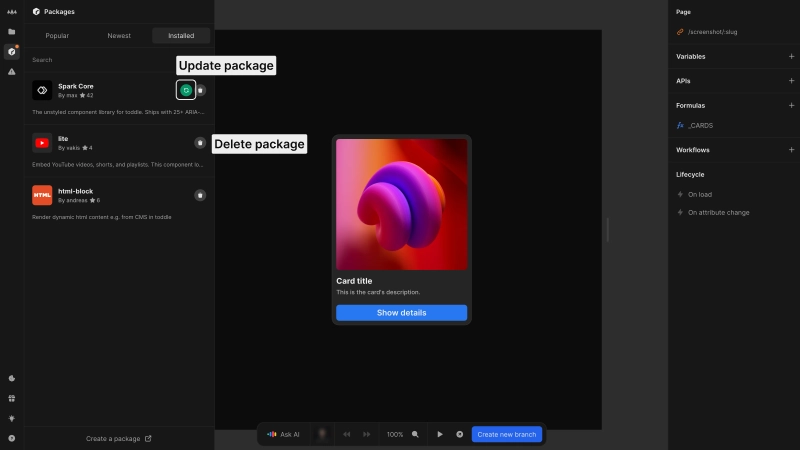Open the help circle icon at the sidebar bottom
800x450 pixels.
(x=12, y=438)
